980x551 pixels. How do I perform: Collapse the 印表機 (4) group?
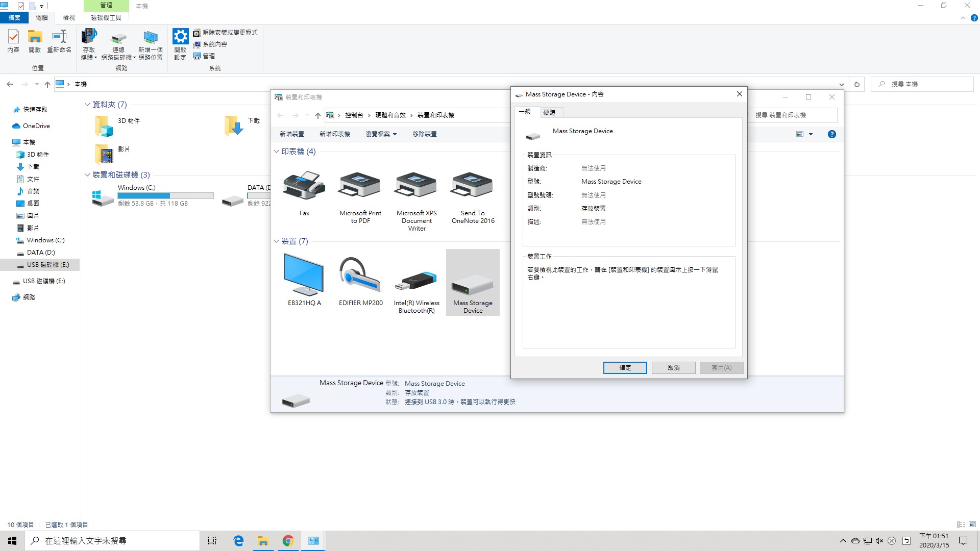(x=276, y=152)
